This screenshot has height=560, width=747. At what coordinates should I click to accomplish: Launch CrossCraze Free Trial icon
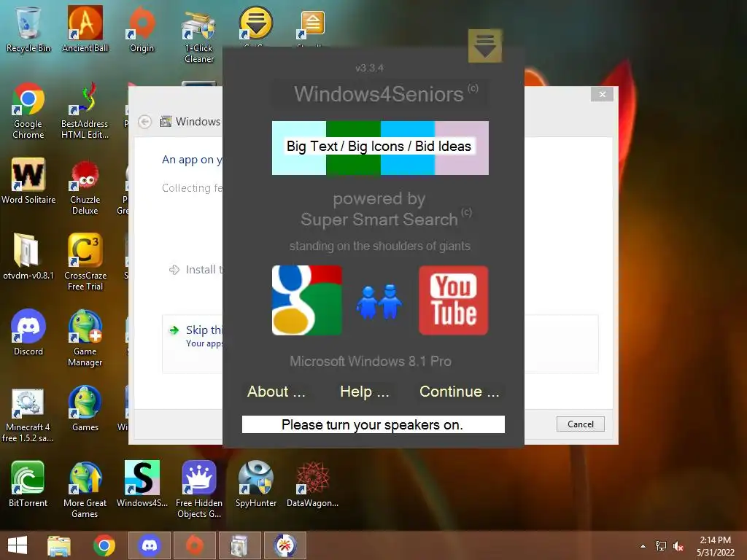[85, 262]
